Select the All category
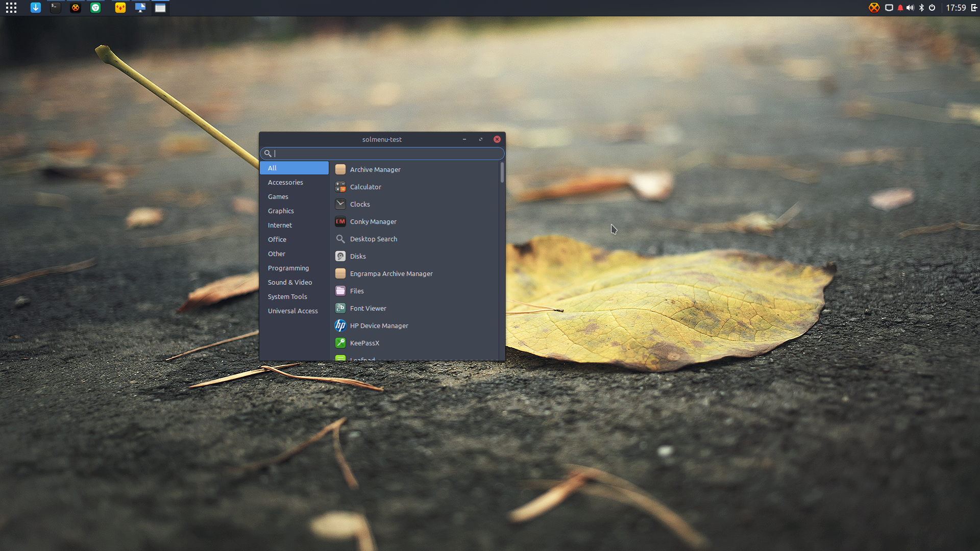This screenshot has height=551, width=980. click(x=294, y=168)
